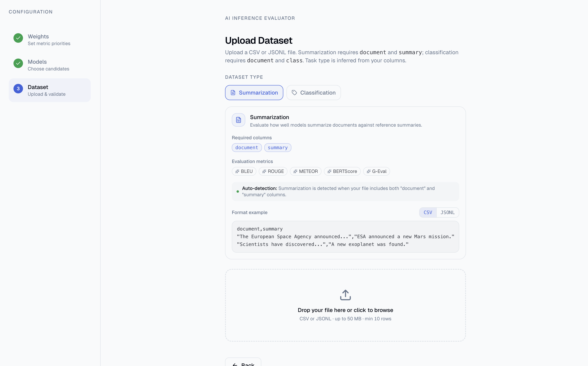Click the tag icon in Classification tab

[x=294, y=93]
